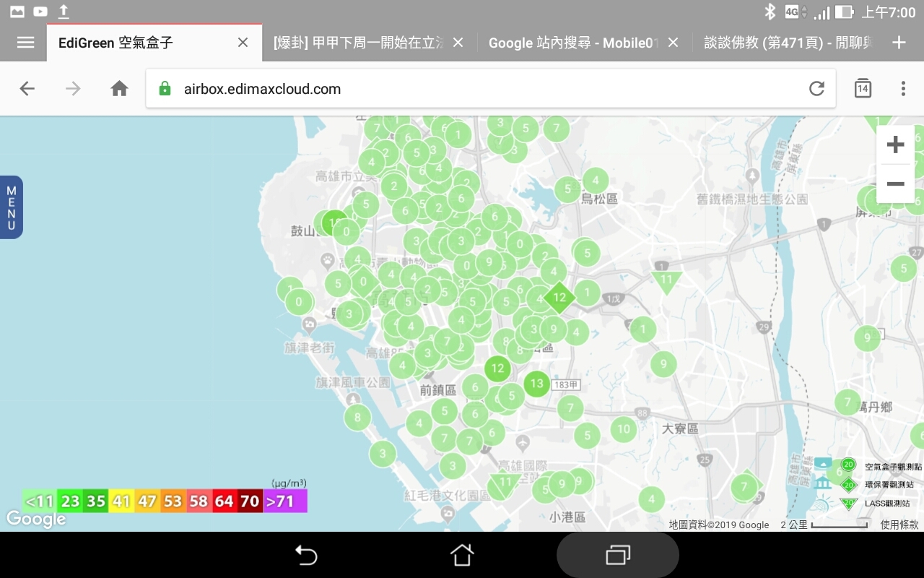
Task: Select LASS triangle marker 11 near 高雄國際
Action: [x=505, y=484]
